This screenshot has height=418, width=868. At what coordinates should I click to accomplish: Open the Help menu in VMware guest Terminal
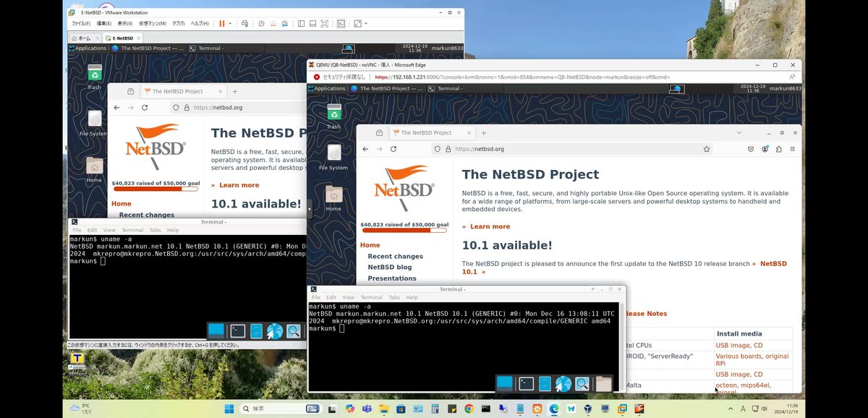[173, 230]
